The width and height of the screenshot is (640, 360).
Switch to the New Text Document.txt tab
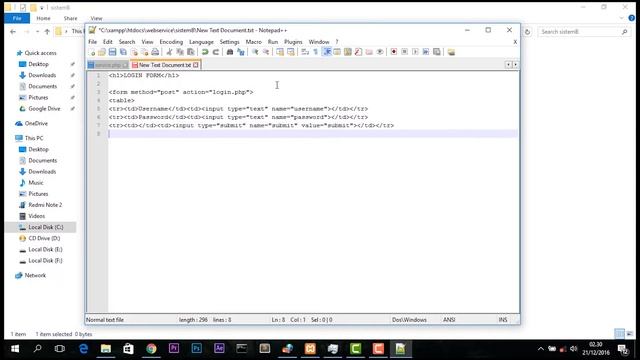pos(165,65)
